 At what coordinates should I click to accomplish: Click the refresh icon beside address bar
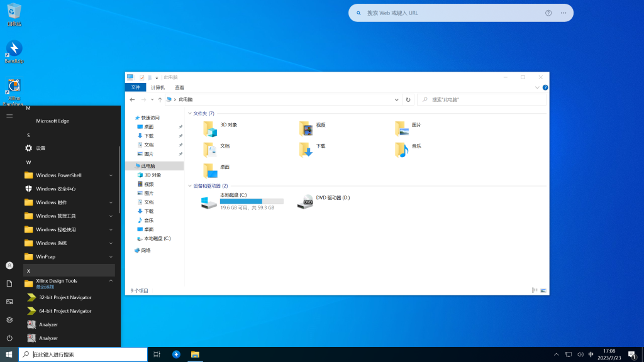[x=408, y=99]
